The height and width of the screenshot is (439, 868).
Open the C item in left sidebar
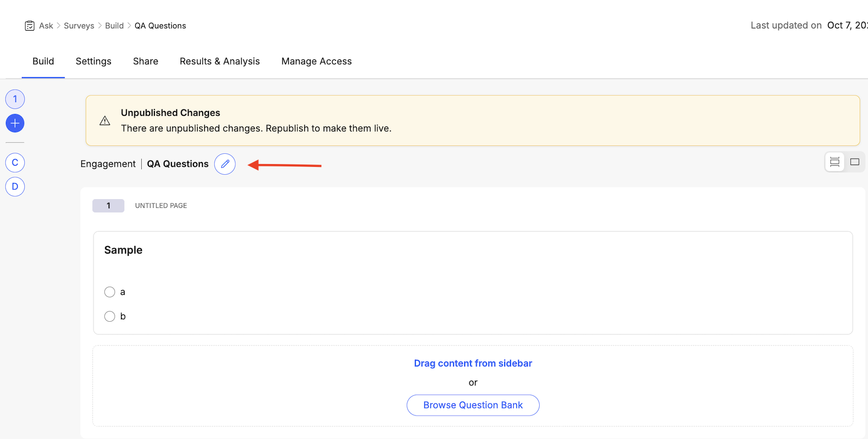coord(15,163)
